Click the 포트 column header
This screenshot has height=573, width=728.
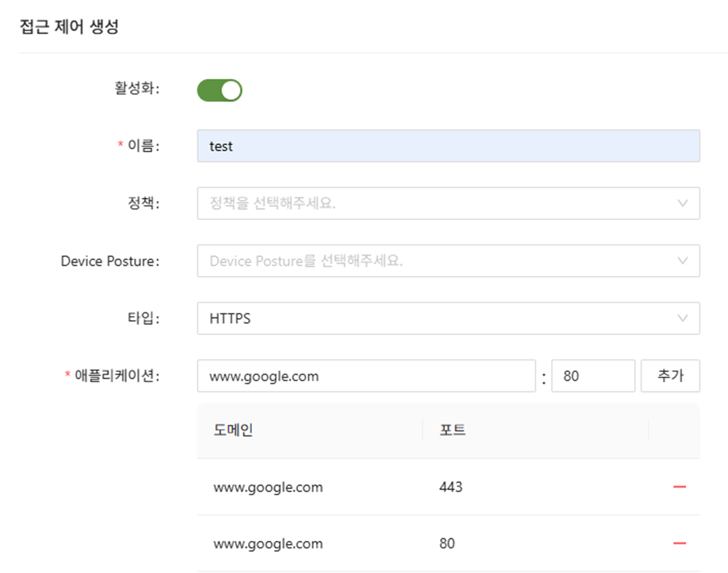point(452,430)
